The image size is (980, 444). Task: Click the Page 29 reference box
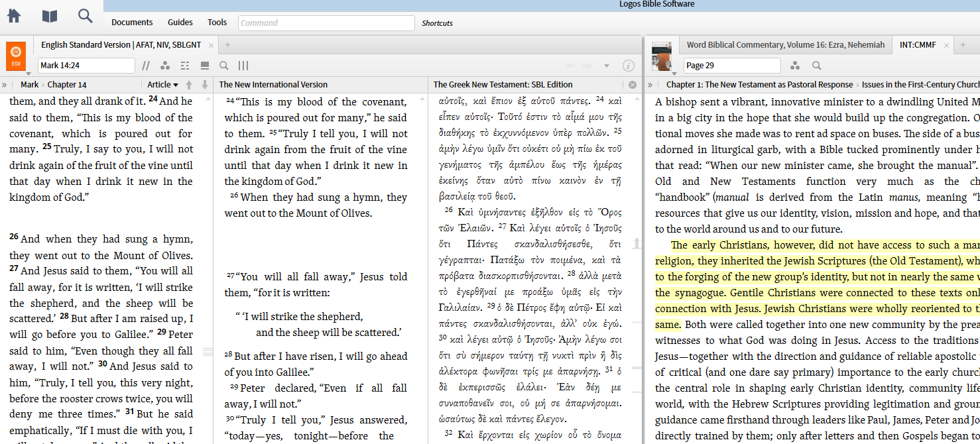coord(732,66)
